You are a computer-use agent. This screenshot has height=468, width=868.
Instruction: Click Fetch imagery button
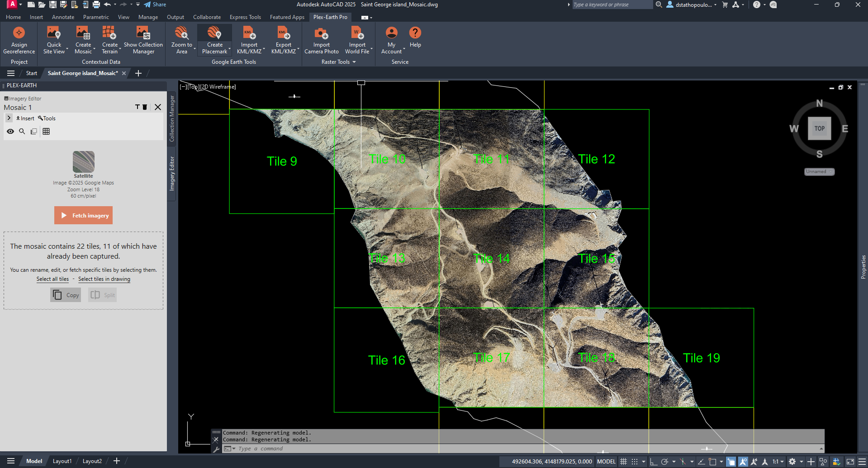[83, 215]
